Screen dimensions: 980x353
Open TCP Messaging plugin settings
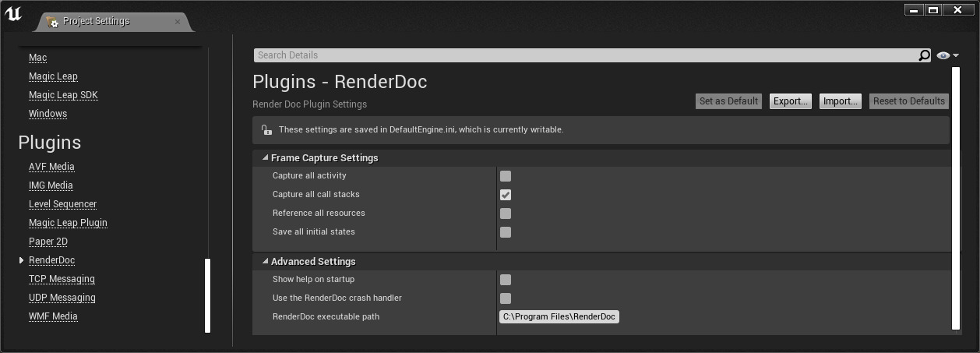click(62, 279)
